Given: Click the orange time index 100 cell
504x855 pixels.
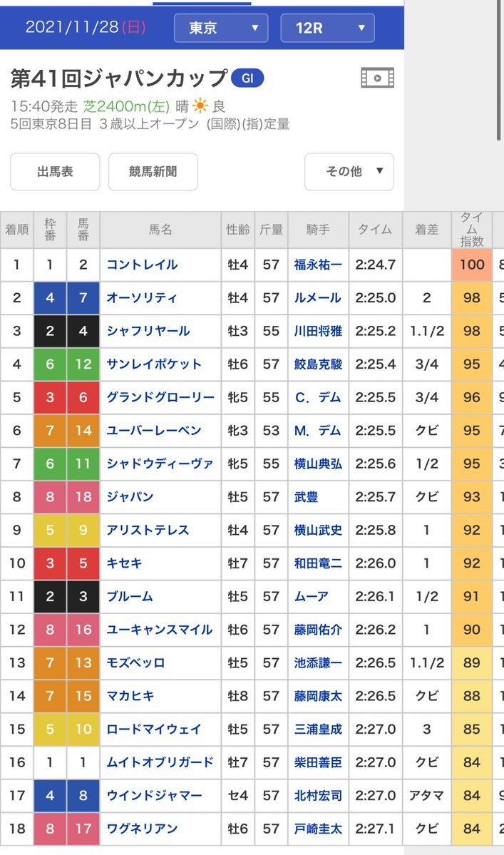Looking at the screenshot, I should click(x=471, y=265).
